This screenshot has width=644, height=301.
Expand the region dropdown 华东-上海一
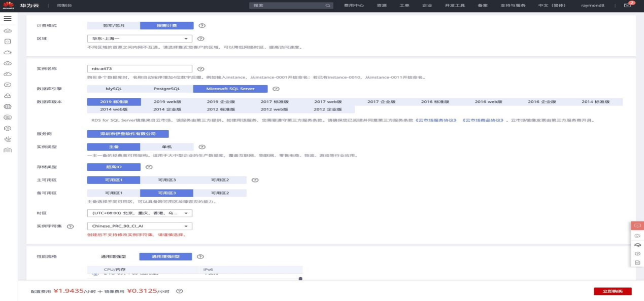pyautogui.click(x=140, y=39)
